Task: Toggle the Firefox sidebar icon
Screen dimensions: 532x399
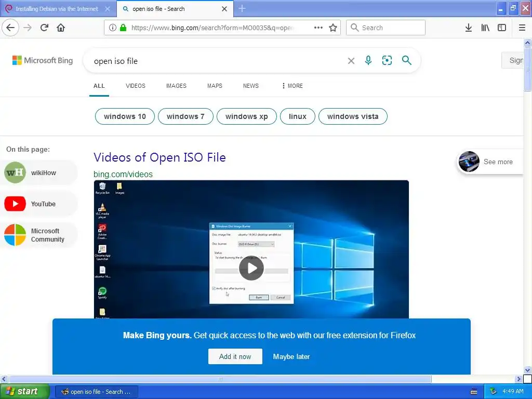Action: pyautogui.click(x=502, y=28)
